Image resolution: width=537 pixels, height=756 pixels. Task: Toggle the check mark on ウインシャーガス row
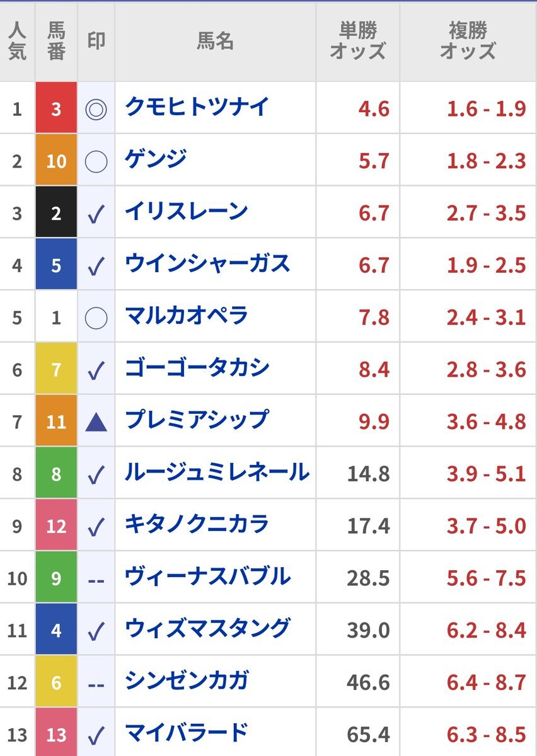96,266
